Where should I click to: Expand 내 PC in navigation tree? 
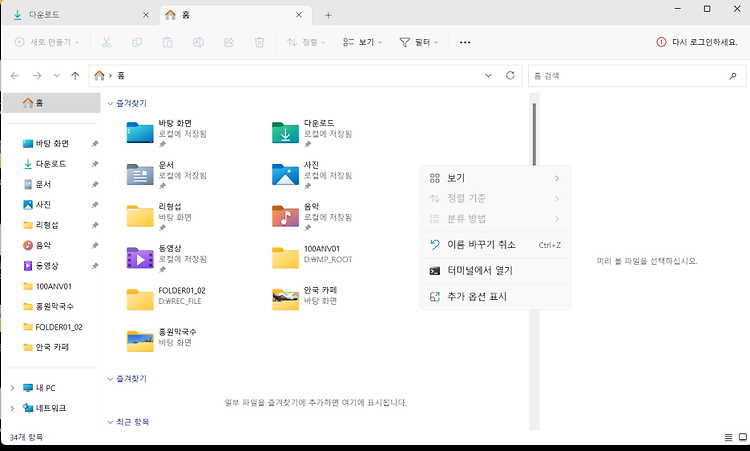(12, 388)
